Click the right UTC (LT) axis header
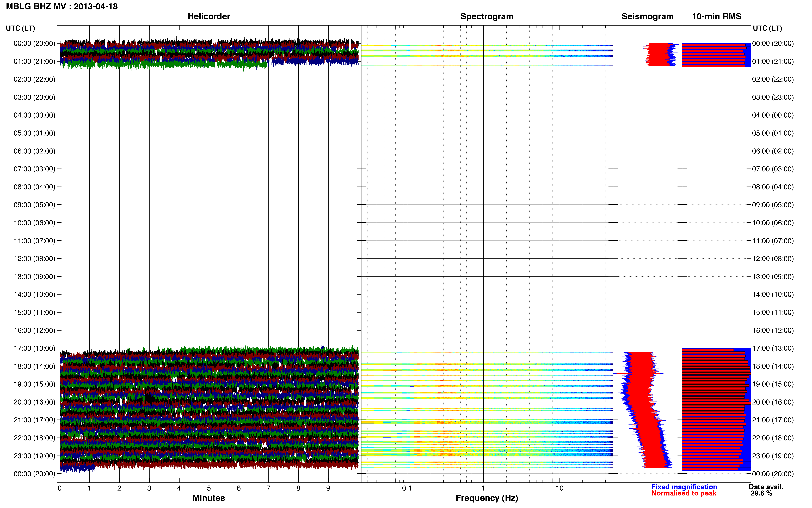812x508 pixels. click(x=767, y=28)
